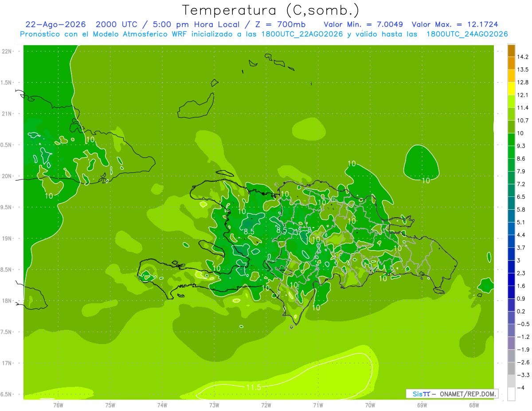532x411 pixels.
Task: Click the '5.1' colorbar label
Action: [522, 222]
